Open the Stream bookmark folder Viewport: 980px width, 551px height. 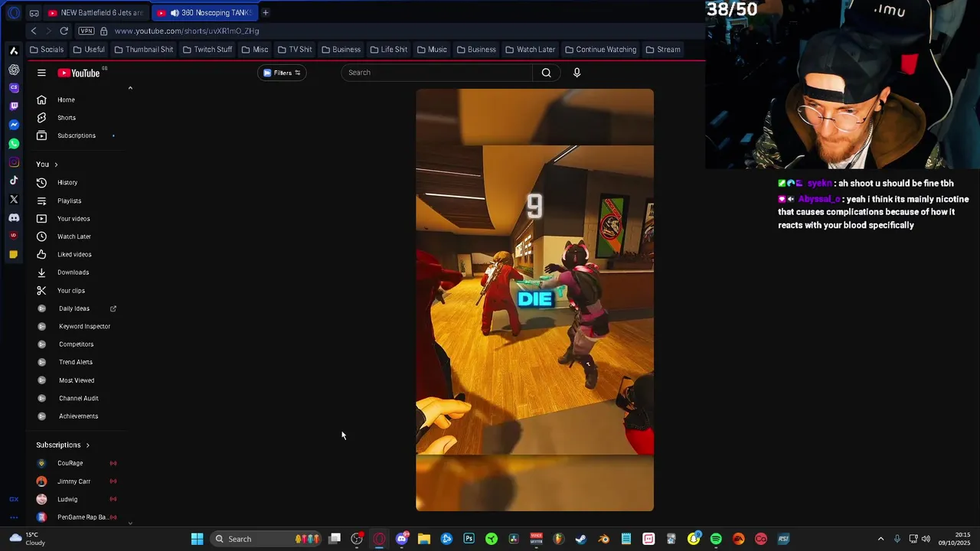tap(663, 50)
